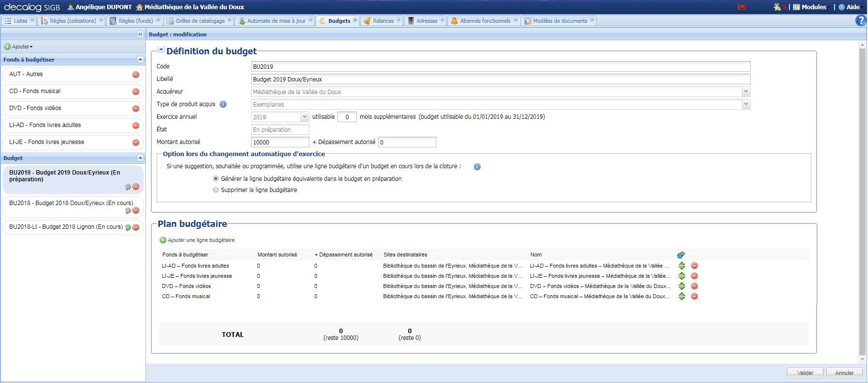Click Ajouter une ligne budgétaire
The width and height of the screenshot is (868, 383).
(x=201, y=240)
